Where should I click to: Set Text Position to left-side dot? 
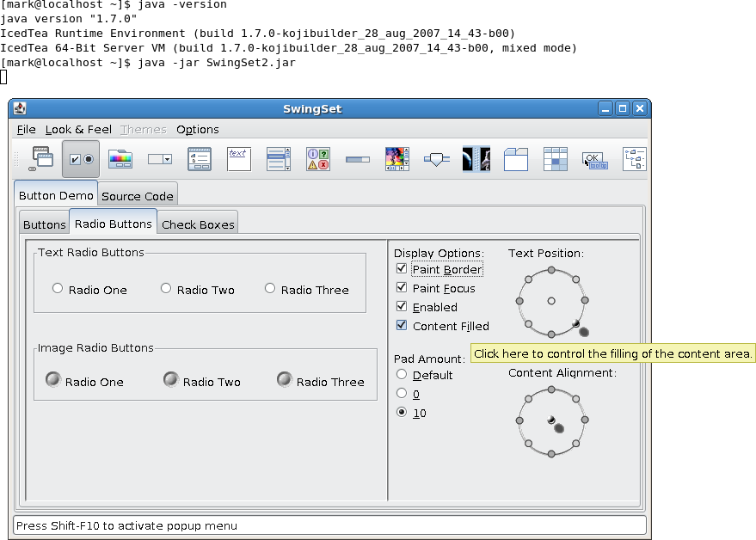point(519,301)
